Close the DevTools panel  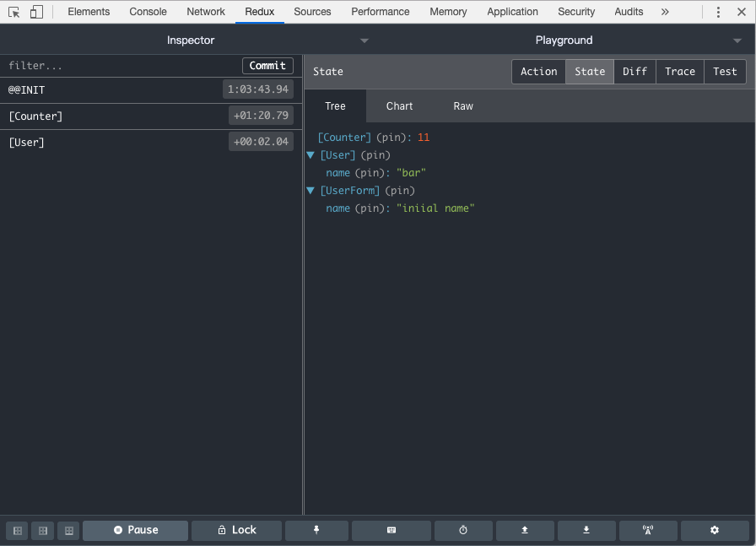click(741, 12)
